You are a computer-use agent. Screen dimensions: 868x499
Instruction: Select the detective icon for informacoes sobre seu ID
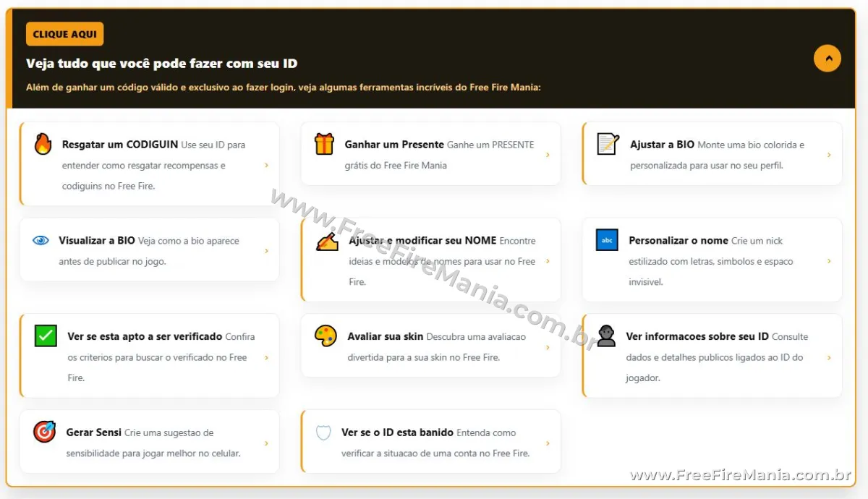pyautogui.click(x=606, y=336)
